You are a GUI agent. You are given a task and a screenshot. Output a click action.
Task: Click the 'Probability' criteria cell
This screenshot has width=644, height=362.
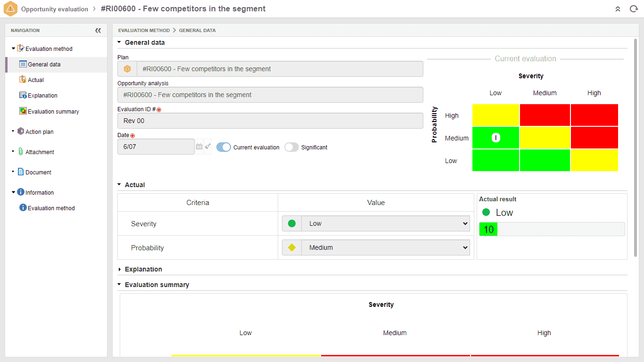click(x=198, y=248)
